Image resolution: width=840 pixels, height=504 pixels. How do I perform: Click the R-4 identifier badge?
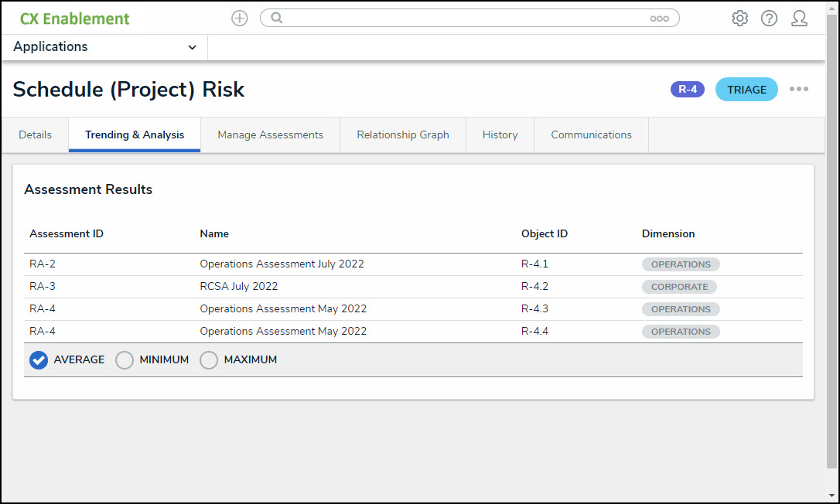coord(687,90)
